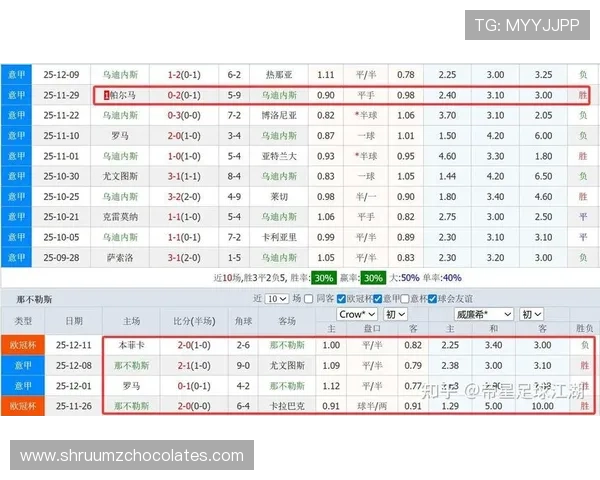
Task: Click the 大:50% statistic
Action: (404, 278)
